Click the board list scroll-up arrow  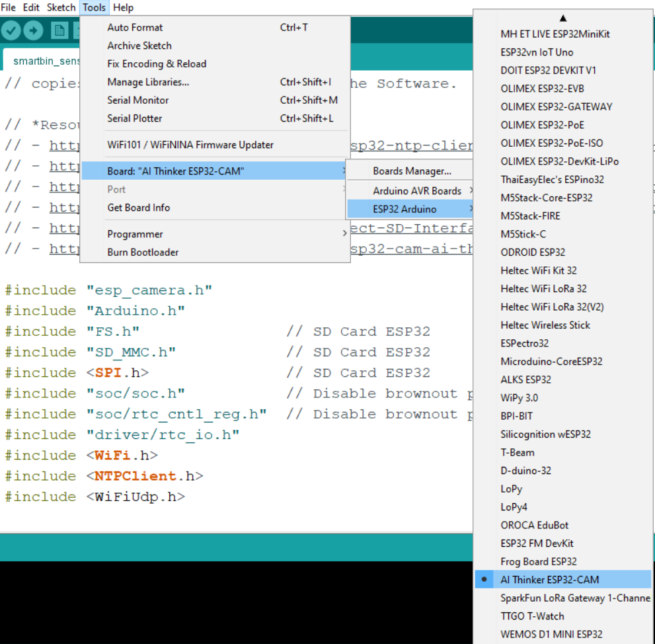[562, 18]
